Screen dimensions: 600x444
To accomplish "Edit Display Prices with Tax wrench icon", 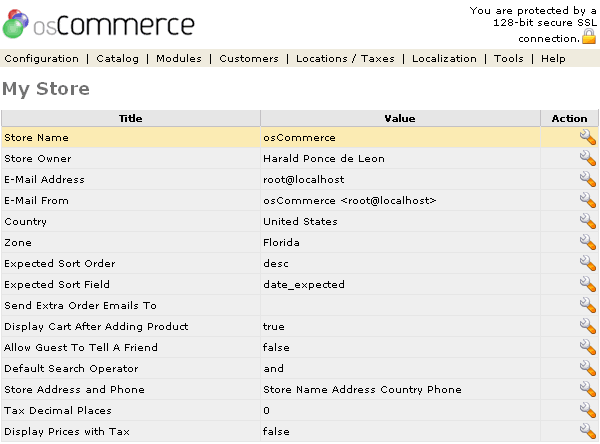I will click(588, 431).
